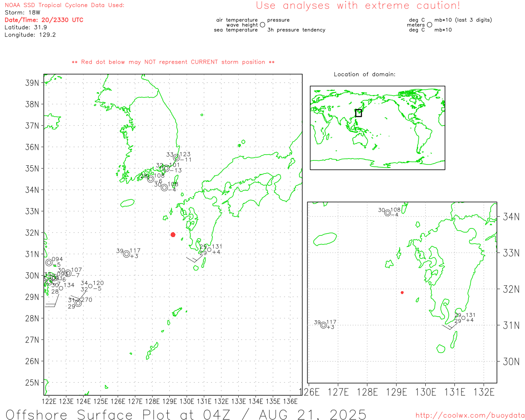This screenshot has height=420, width=525.
Task: Click the 'Latitude: 31.9' text
Action: pyautogui.click(x=26, y=27)
